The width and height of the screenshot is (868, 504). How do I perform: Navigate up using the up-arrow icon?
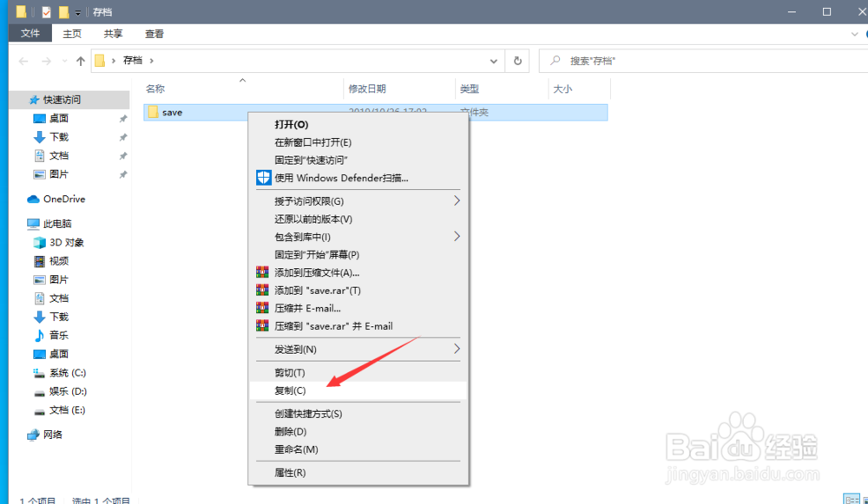point(80,60)
